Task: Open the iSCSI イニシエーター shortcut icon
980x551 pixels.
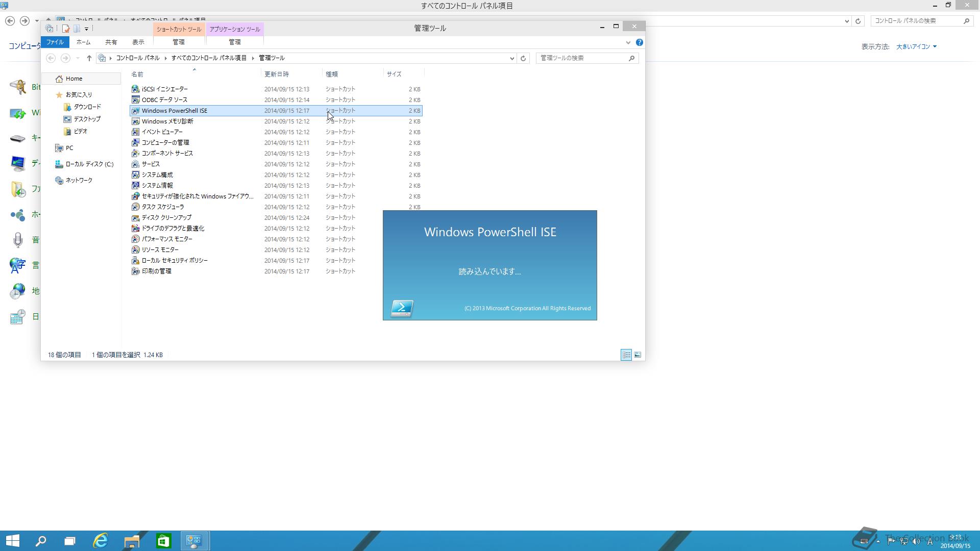Action: [x=135, y=89]
